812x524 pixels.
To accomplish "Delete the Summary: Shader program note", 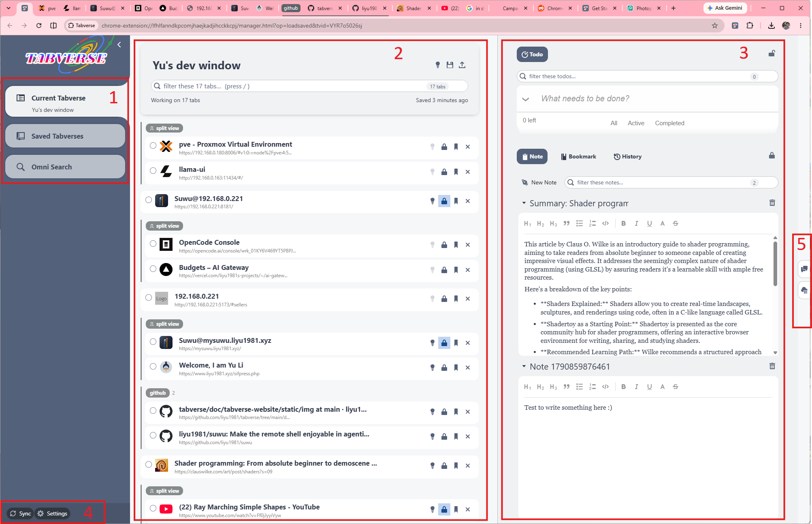I will 772,203.
